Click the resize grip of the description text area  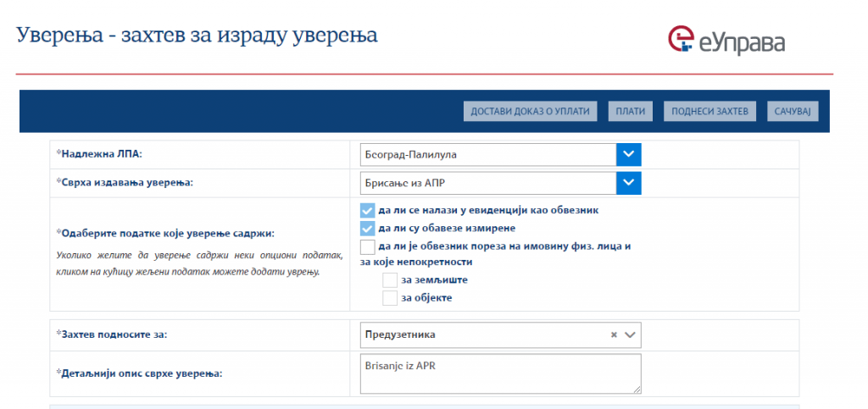coord(637,390)
